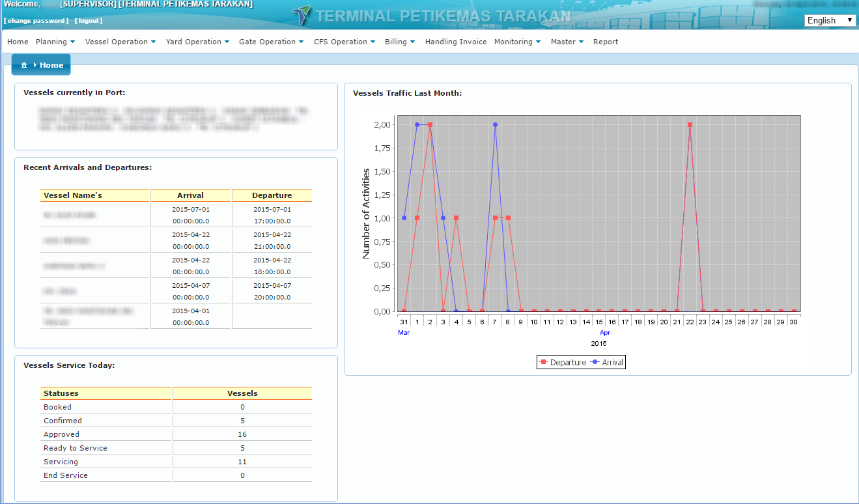859x504 pixels.
Task: Open the Handling Invoice menu item
Action: click(456, 42)
